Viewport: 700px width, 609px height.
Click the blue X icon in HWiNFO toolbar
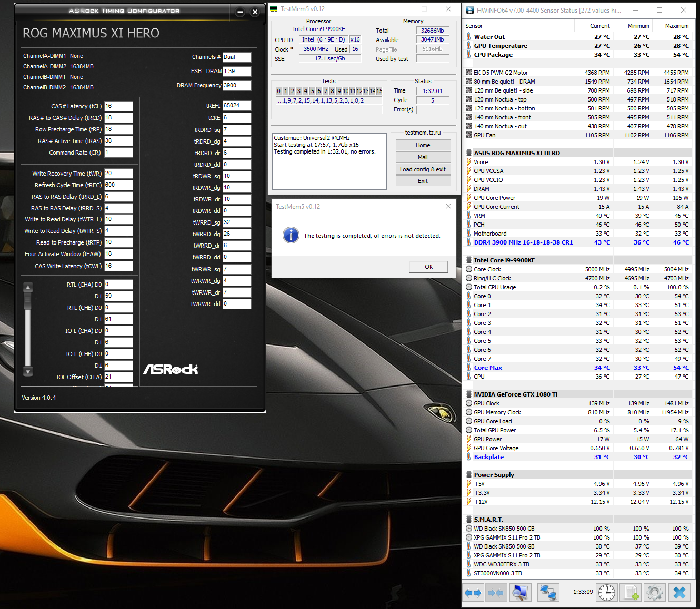point(679,593)
